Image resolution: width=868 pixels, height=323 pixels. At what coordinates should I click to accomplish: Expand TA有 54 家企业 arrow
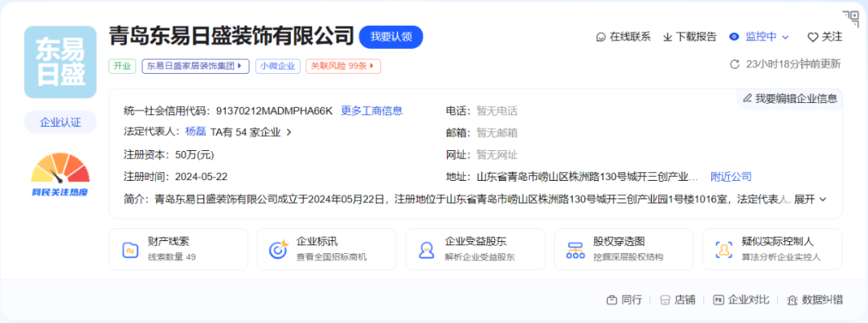(289, 133)
